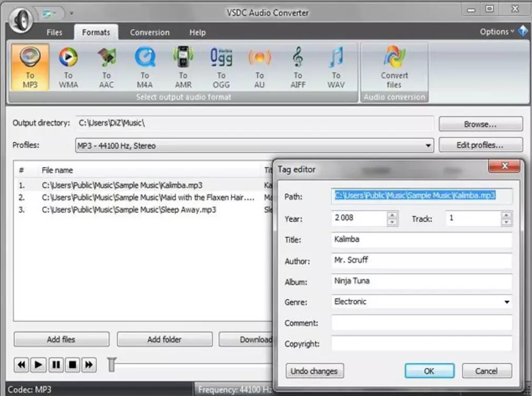Stop audio playback
532x396 pixels.
click(x=72, y=365)
